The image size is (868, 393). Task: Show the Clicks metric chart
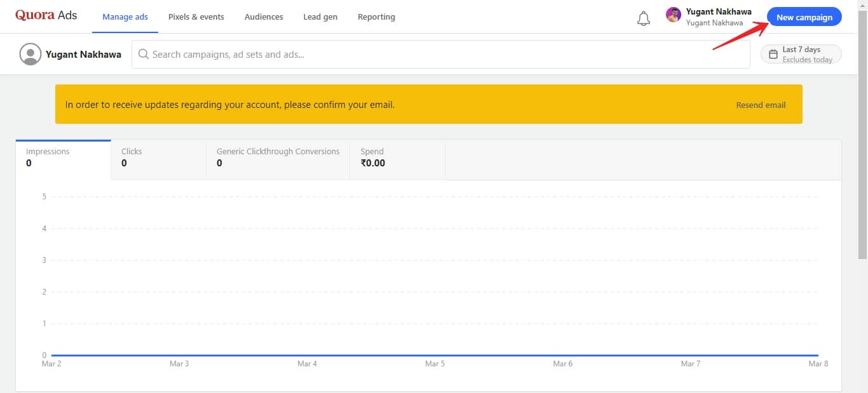pyautogui.click(x=159, y=159)
